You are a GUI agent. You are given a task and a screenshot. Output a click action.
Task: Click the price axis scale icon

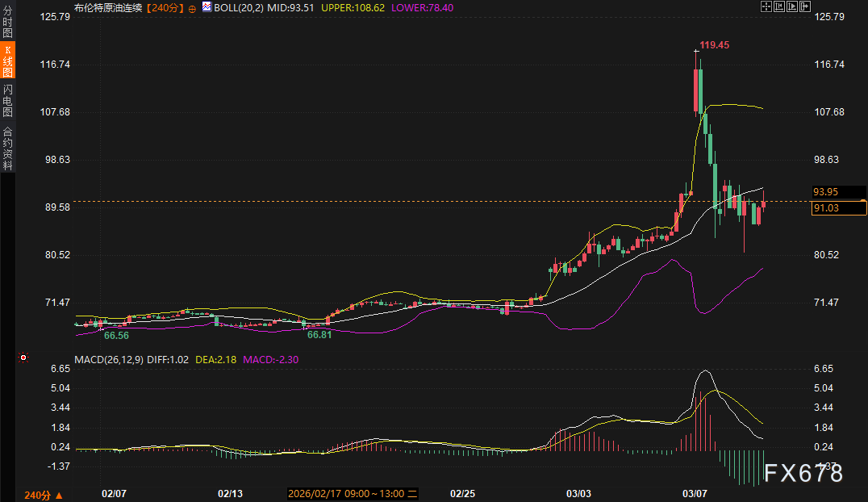[x=781, y=6]
